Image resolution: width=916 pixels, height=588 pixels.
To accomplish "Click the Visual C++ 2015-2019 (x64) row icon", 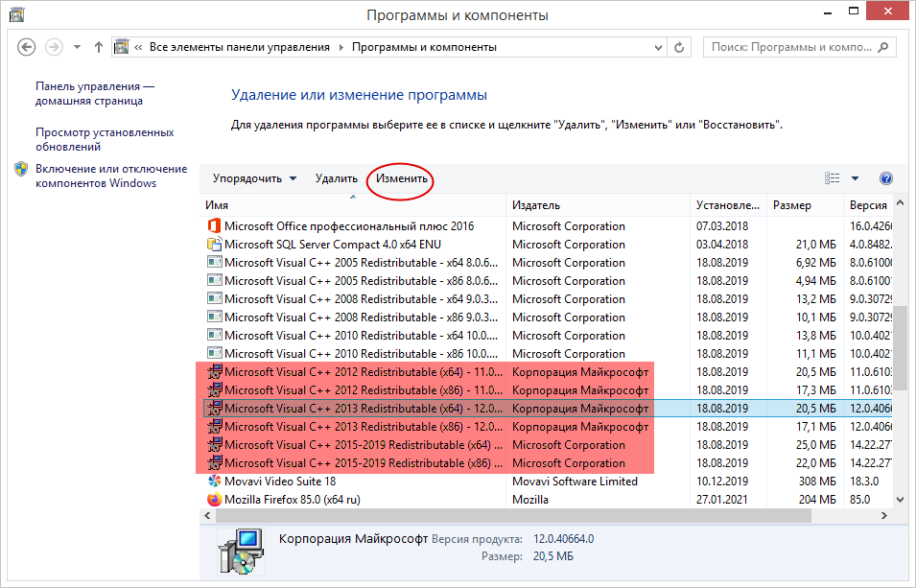I will pyautogui.click(x=215, y=444).
